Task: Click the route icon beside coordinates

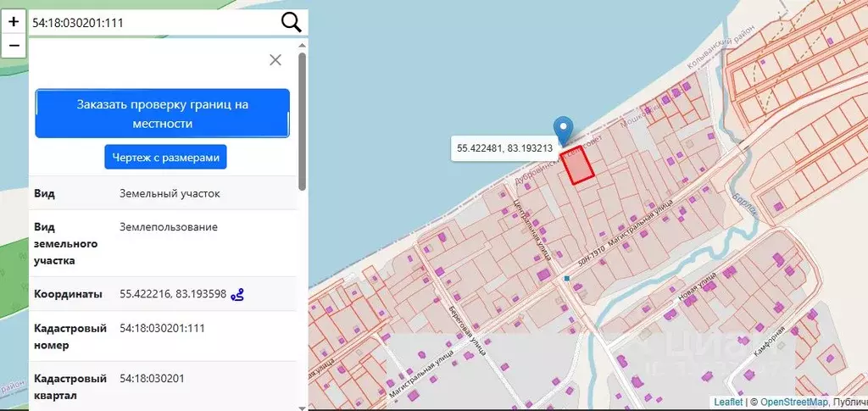Action: 238,294
